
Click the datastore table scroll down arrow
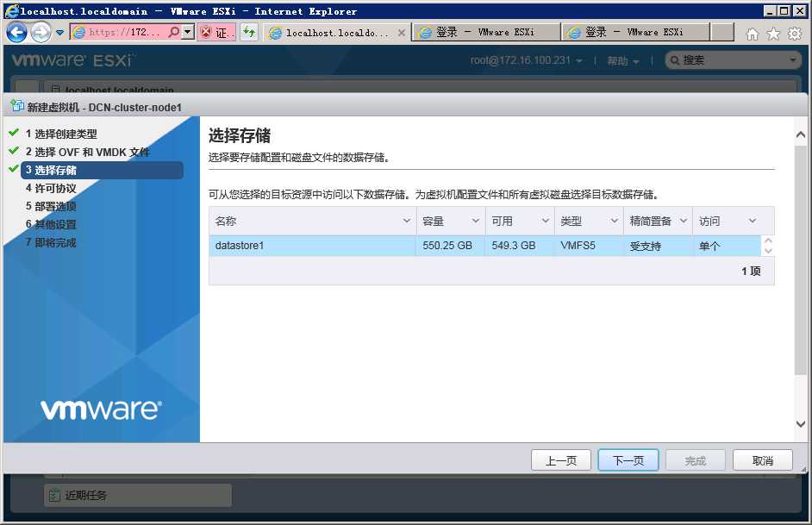769,251
